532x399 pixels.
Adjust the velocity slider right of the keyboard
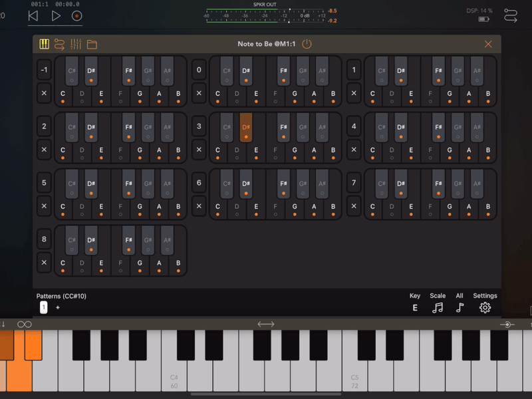click(507, 324)
